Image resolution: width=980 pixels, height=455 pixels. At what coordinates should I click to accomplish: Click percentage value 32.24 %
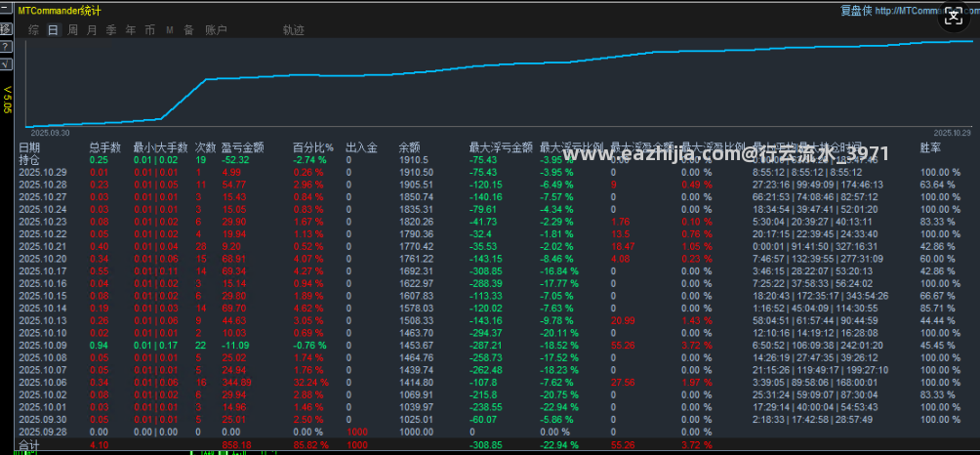pyautogui.click(x=310, y=382)
